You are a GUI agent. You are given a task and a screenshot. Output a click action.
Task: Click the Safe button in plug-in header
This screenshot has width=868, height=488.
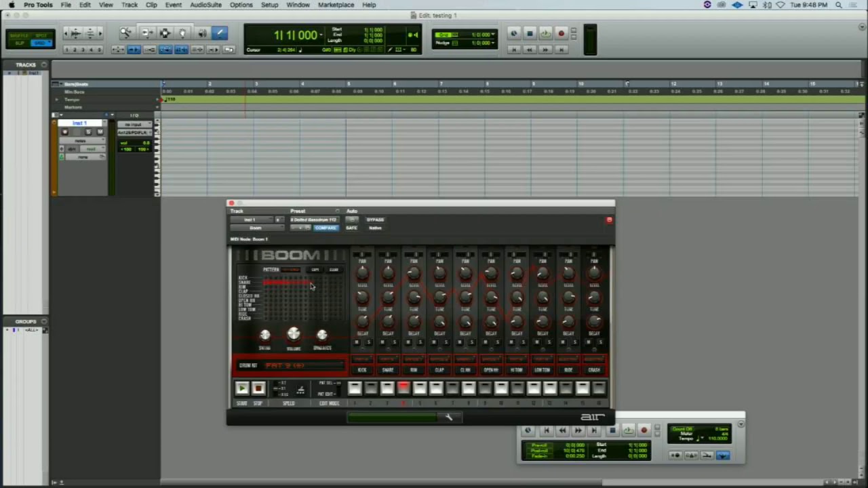pyautogui.click(x=351, y=228)
